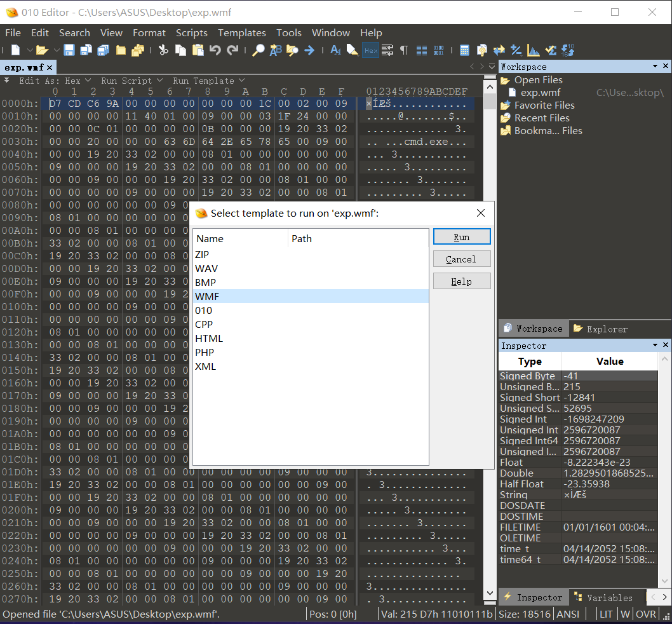Click the Signed Int row in Inspector
The width and height of the screenshot is (672, 624).
578,419
